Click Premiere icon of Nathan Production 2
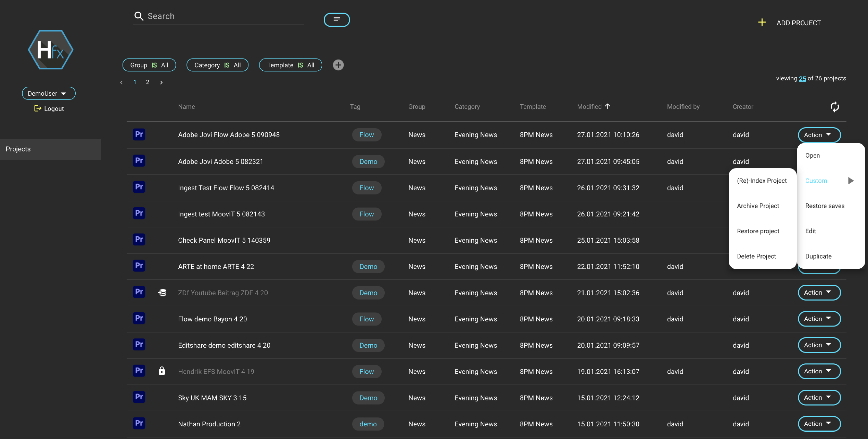 click(139, 423)
